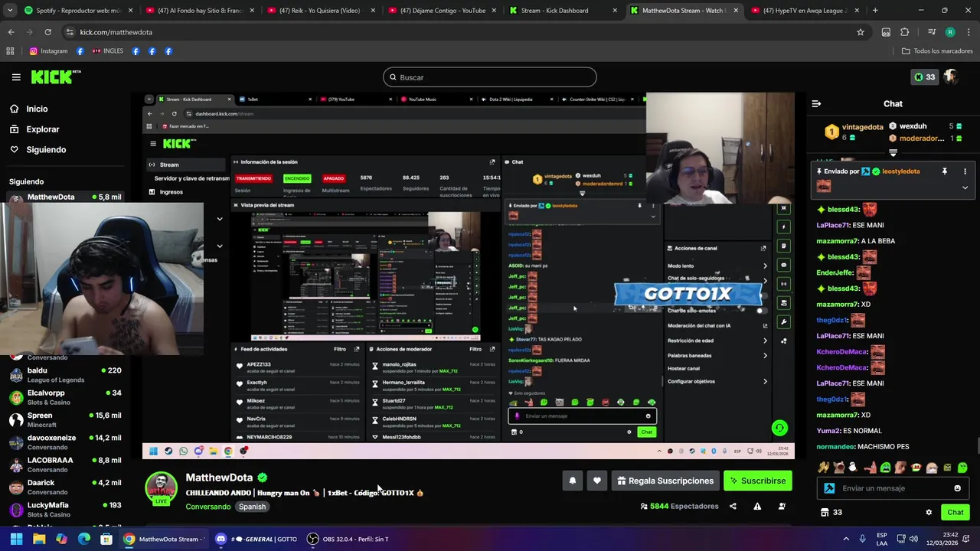Open Explorar in sidebar
The image size is (980, 551).
coord(42,129)
